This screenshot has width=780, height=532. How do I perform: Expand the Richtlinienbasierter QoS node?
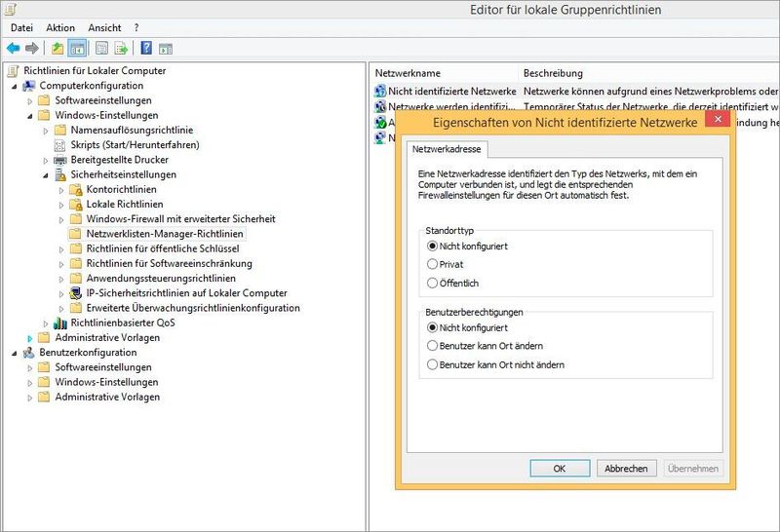(x=46, y=324)
